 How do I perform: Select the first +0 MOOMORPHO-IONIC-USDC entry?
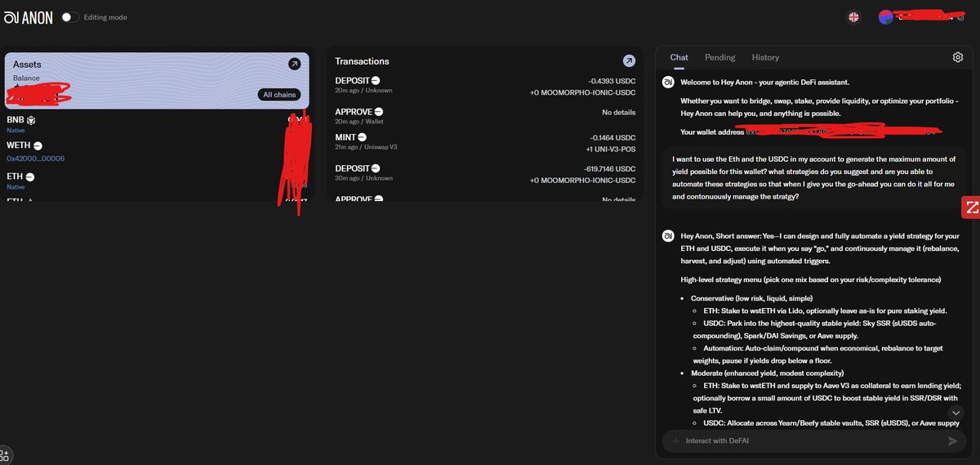point(582,92)
